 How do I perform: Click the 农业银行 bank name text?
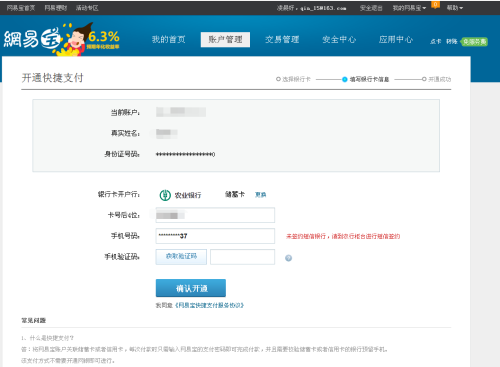tap(188, 195)
